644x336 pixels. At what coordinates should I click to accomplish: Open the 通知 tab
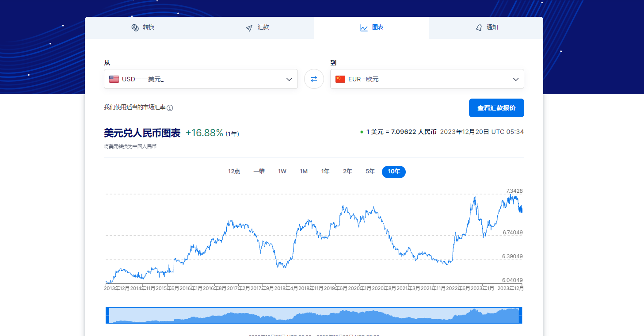click(486, 27)
